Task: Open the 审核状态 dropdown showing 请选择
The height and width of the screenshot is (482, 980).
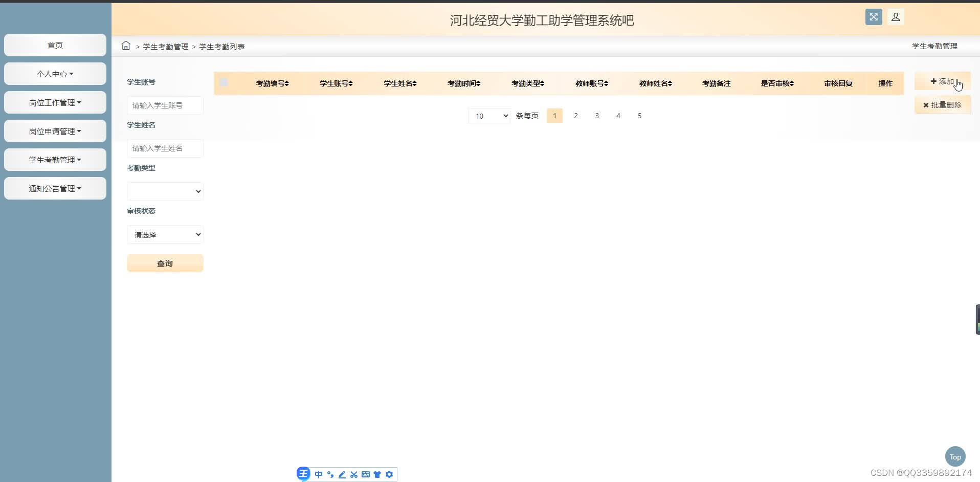Action: click(x=165, y=234)
